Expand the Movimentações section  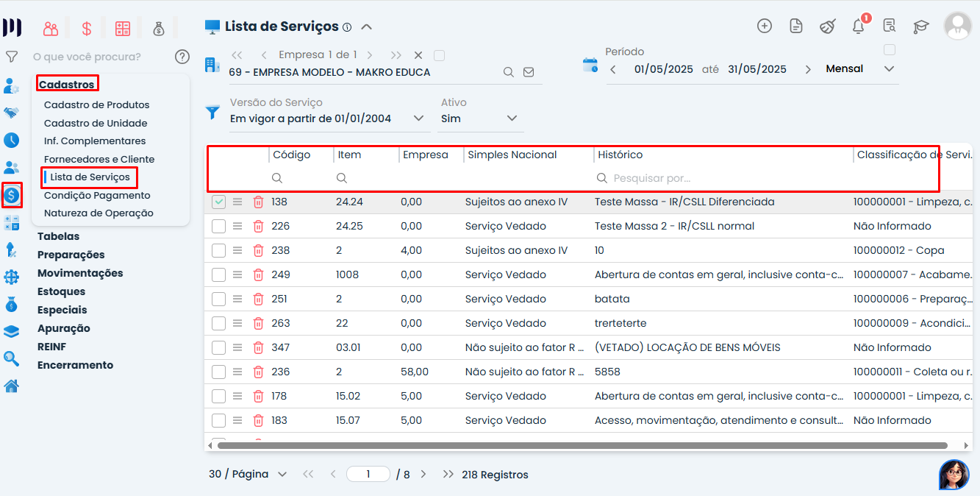[80, 273]
